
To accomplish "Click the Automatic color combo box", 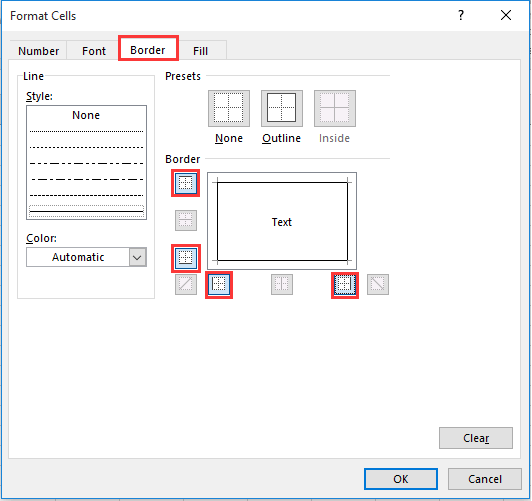I will click(x=86, y=257).
